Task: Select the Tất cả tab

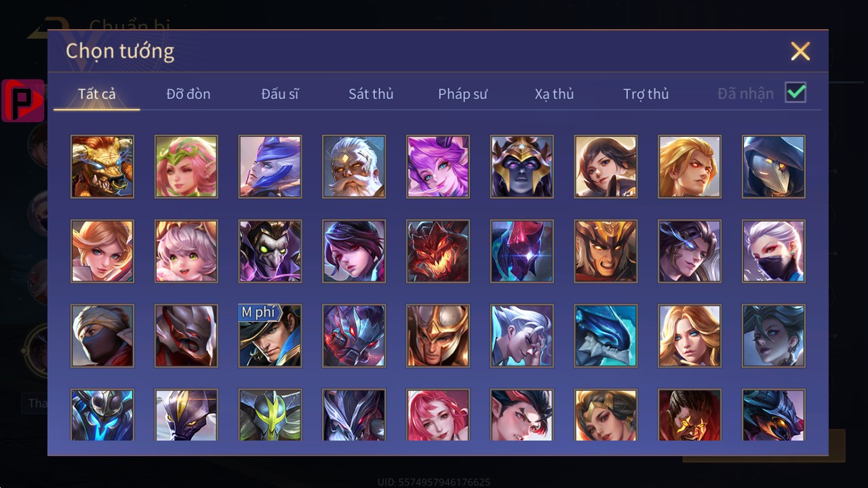Action: pos(97,94)
